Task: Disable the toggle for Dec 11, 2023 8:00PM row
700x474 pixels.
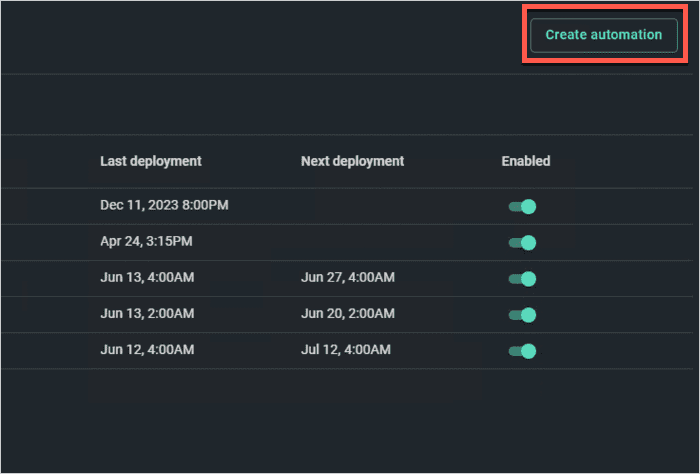Action: point(522,207)
